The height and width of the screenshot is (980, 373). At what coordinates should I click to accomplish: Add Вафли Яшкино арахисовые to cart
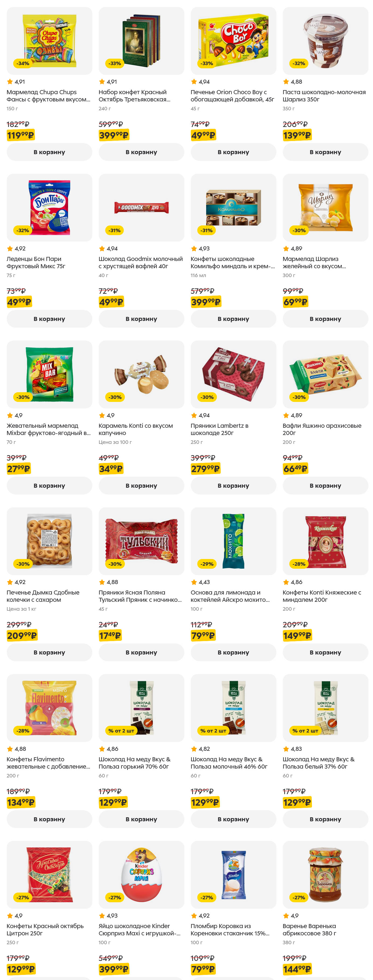coord(325,486)
